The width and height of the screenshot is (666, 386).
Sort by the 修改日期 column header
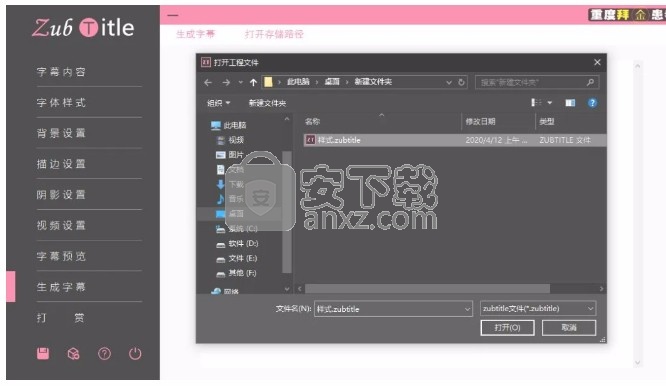point(480,121)
